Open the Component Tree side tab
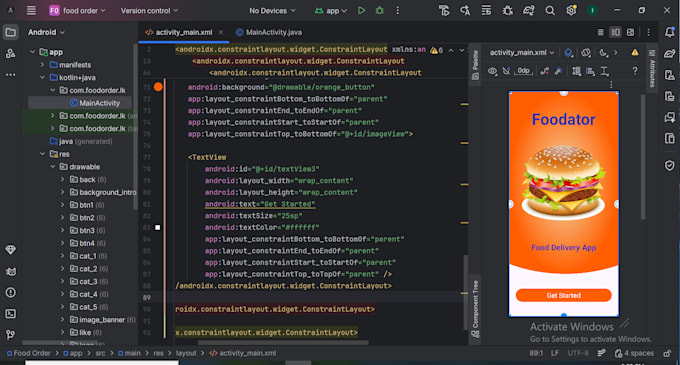Screen dimensions: 680x365 475,309
